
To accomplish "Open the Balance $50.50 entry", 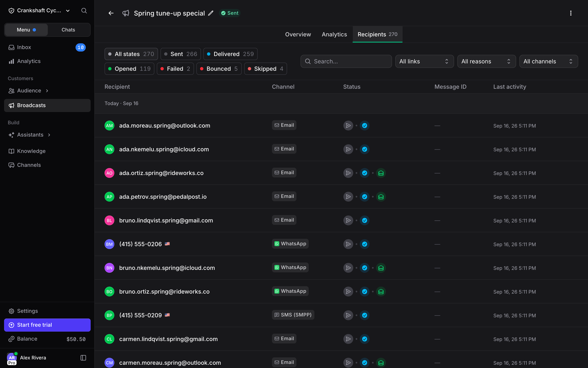I will (47, 339).
